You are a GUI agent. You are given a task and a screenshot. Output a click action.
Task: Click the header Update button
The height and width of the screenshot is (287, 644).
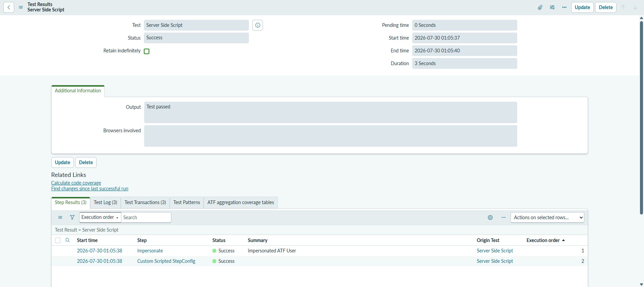pos(582,7)
